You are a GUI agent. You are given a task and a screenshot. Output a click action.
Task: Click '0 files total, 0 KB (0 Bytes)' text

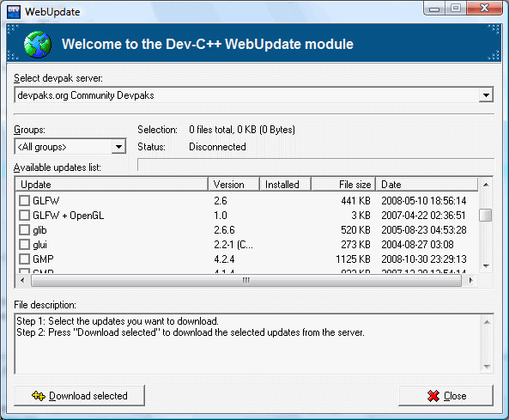click(242, 130)
